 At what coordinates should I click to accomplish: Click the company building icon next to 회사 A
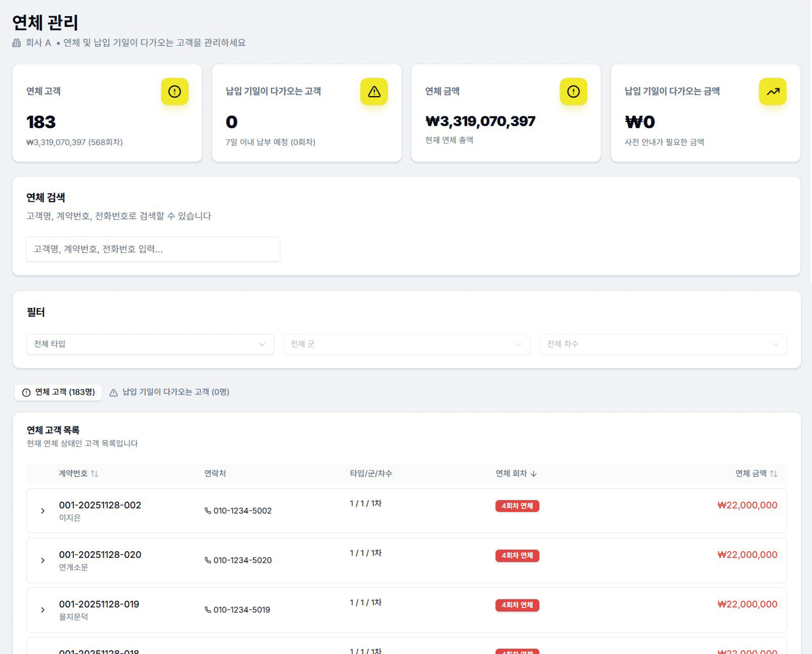[x=17, y=43]
